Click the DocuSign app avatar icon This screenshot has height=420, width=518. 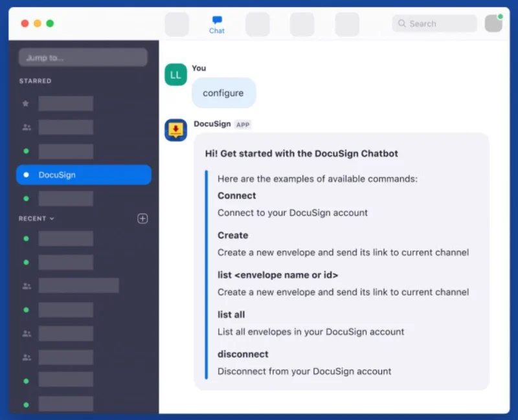(175, 130)
